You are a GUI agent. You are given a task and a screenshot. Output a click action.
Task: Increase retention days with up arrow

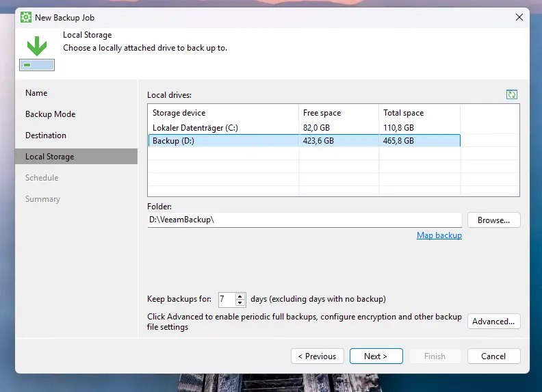pos(240,296)
